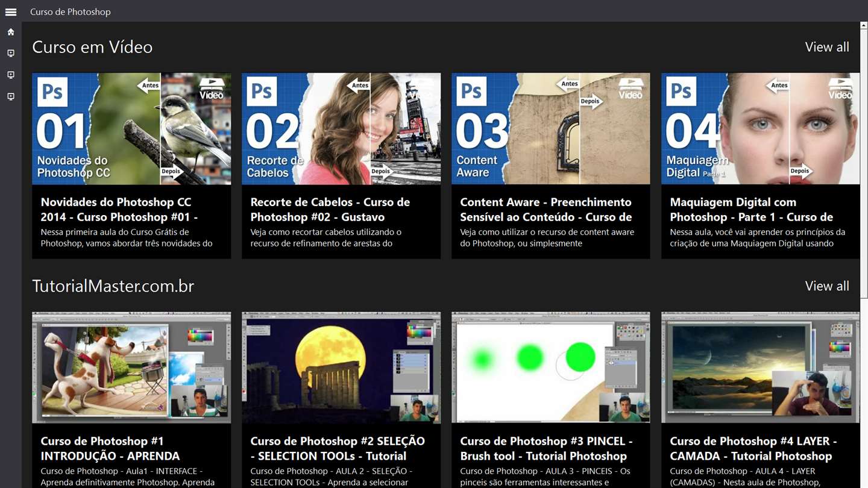This screenshot has height=488, width=868.
Task: Open the hamburger navigation menu
Action: click(11, 11)
